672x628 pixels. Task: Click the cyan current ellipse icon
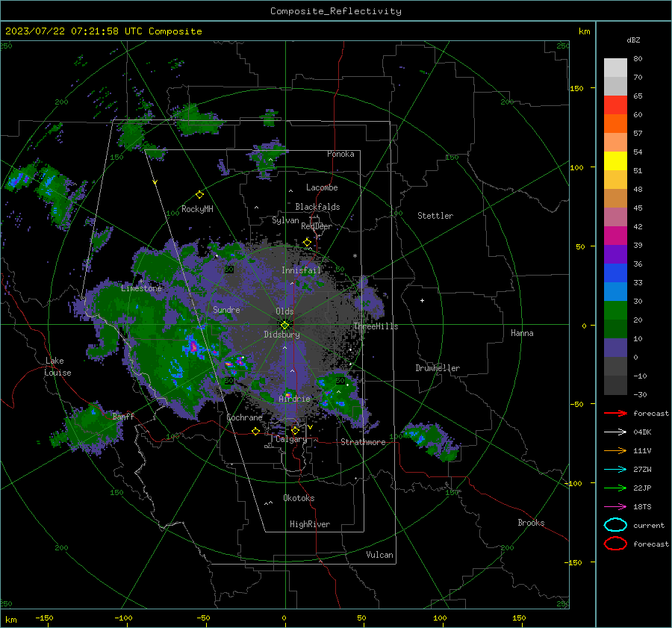615,525
